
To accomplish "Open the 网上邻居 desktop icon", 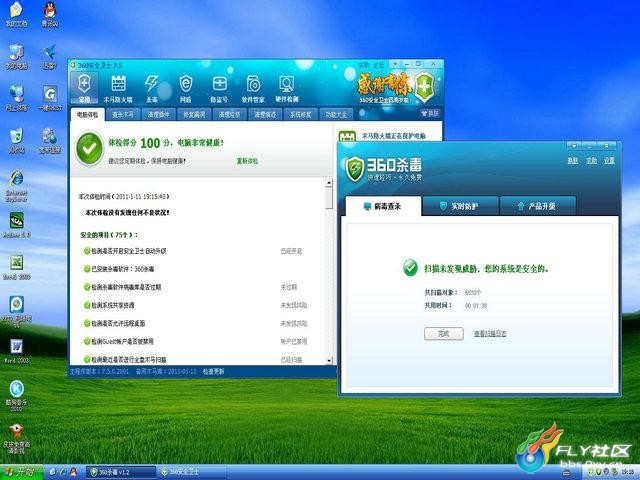I will click(16, 98).
